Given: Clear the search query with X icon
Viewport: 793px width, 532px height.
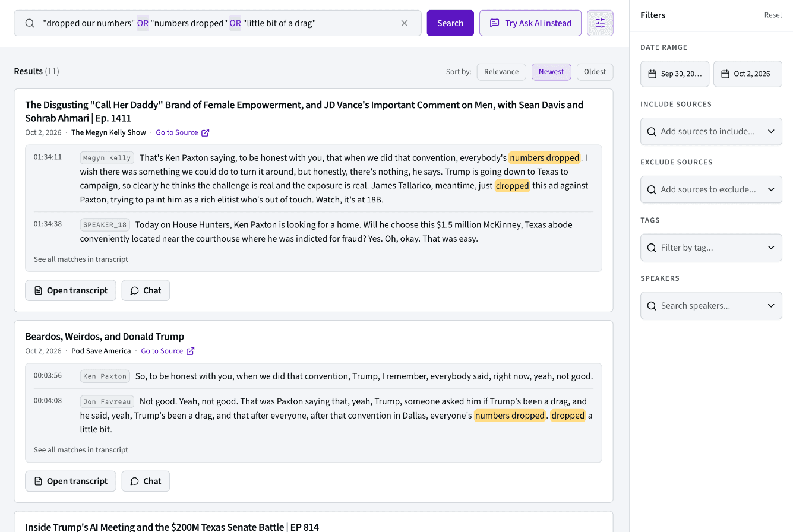Looking at the screenshot, I should (x=405, y=23).
